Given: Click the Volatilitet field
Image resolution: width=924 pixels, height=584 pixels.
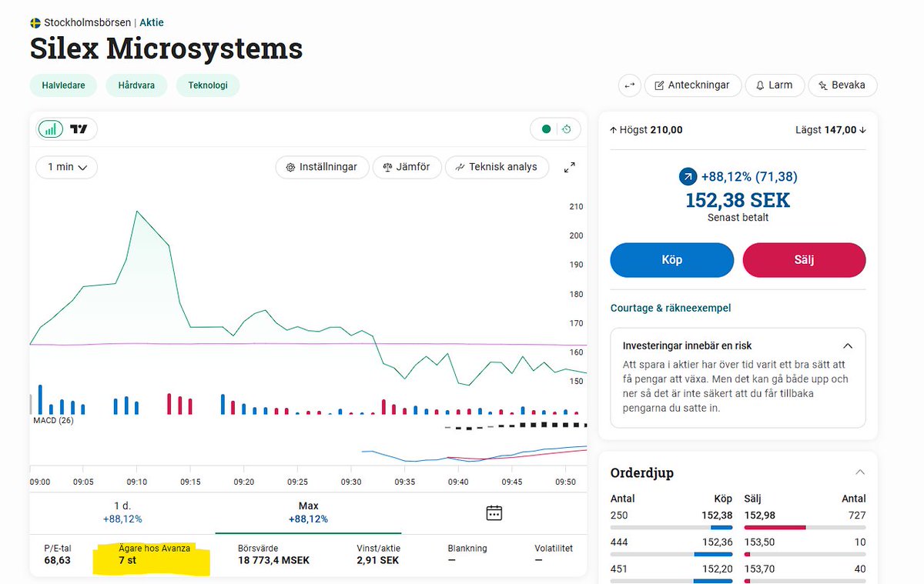Looking at the screenshot, I should pyautogui.click(x=554, y=554).
